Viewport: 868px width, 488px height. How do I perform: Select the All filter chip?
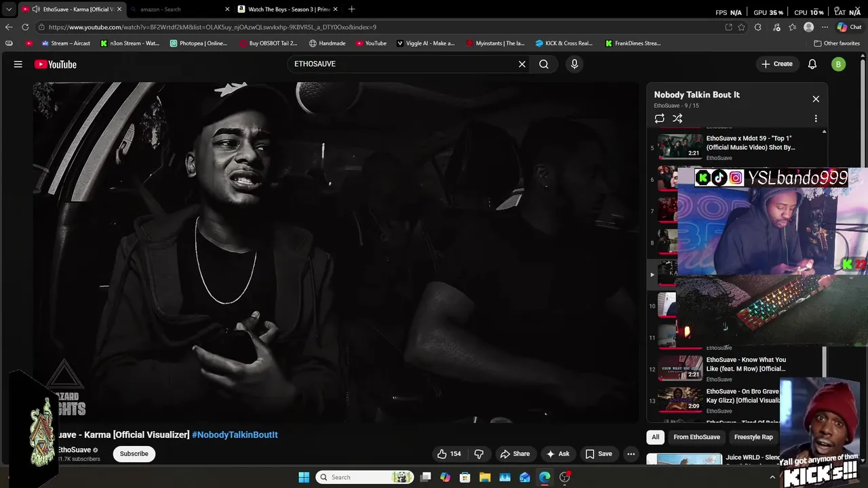[x=655, y=437]
